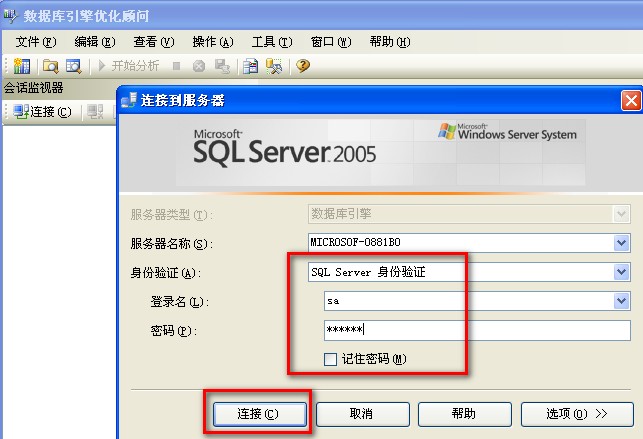Expand options with 选项(O) >> button
Viewport: 643px width, 439px height.
pos(577,414)
